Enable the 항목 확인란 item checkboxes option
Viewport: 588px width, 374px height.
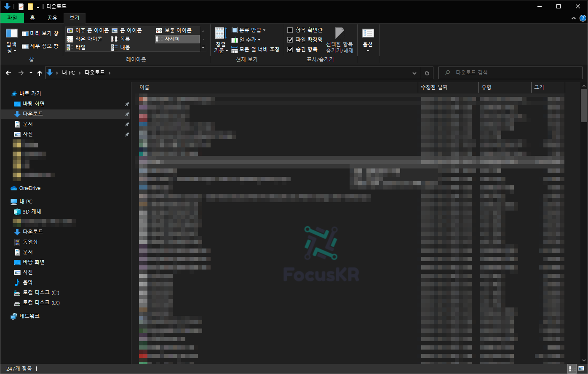(x=305, y=30)
